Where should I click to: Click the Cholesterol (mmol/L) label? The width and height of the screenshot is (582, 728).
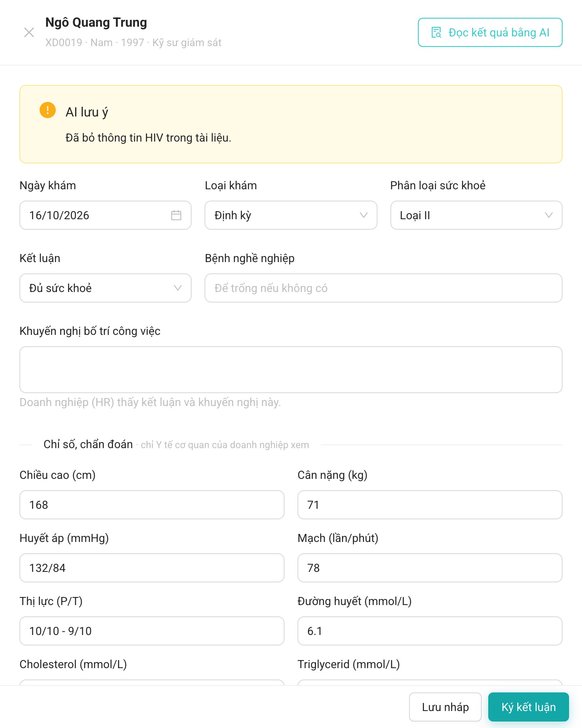coord(73,665)
